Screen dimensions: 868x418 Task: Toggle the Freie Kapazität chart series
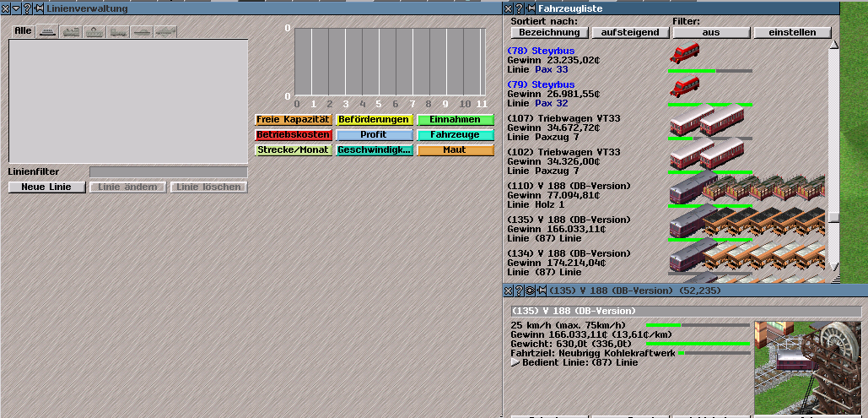[293, 120]
